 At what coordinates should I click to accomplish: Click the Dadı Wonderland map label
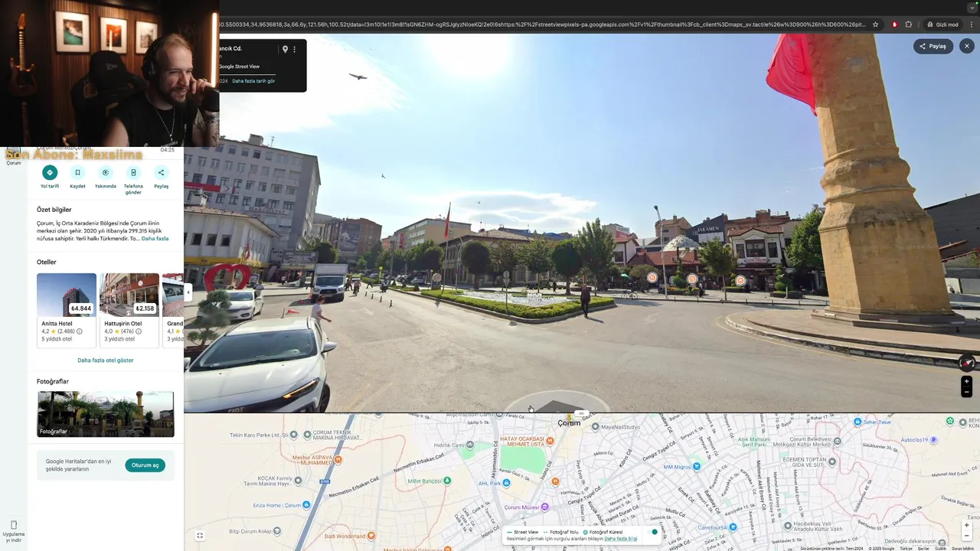point(345,536)
